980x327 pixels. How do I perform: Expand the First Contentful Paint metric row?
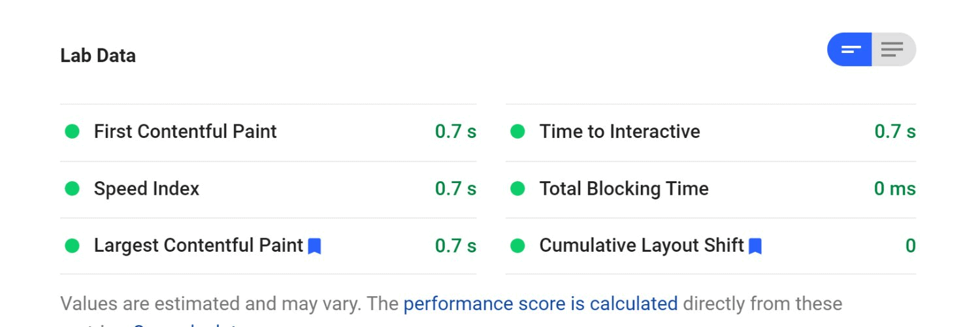click(269, 132)
